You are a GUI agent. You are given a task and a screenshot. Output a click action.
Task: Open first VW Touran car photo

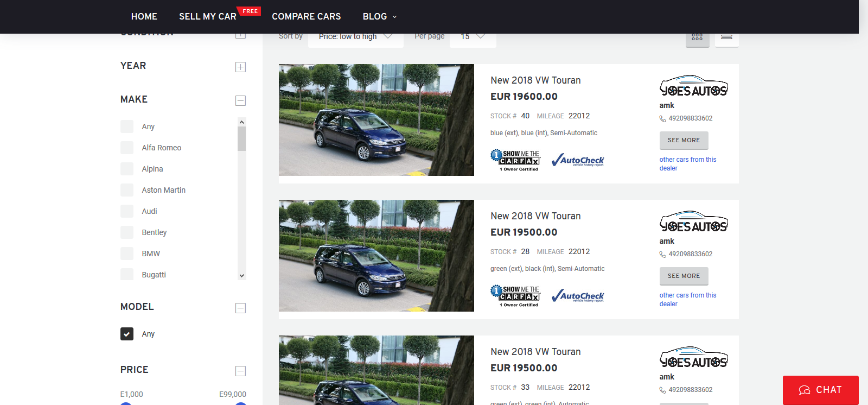pyautogui.click(x=376, y=120)
